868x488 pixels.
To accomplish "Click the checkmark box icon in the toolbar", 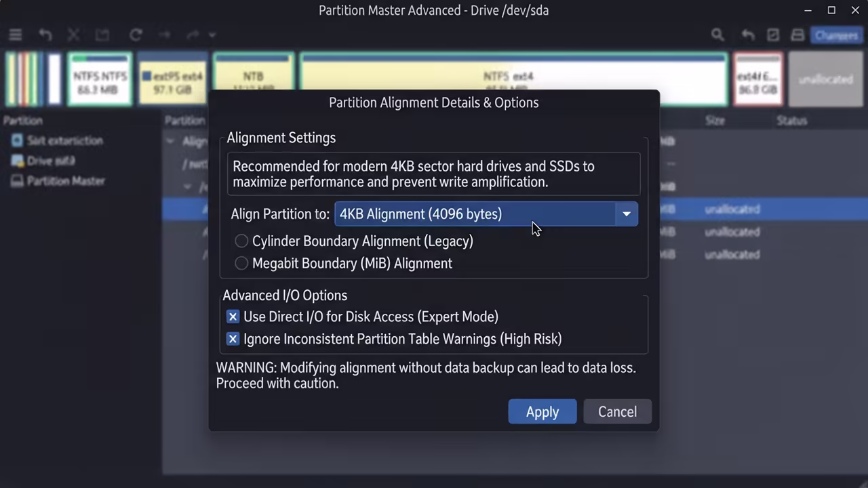I will [773, 35].
